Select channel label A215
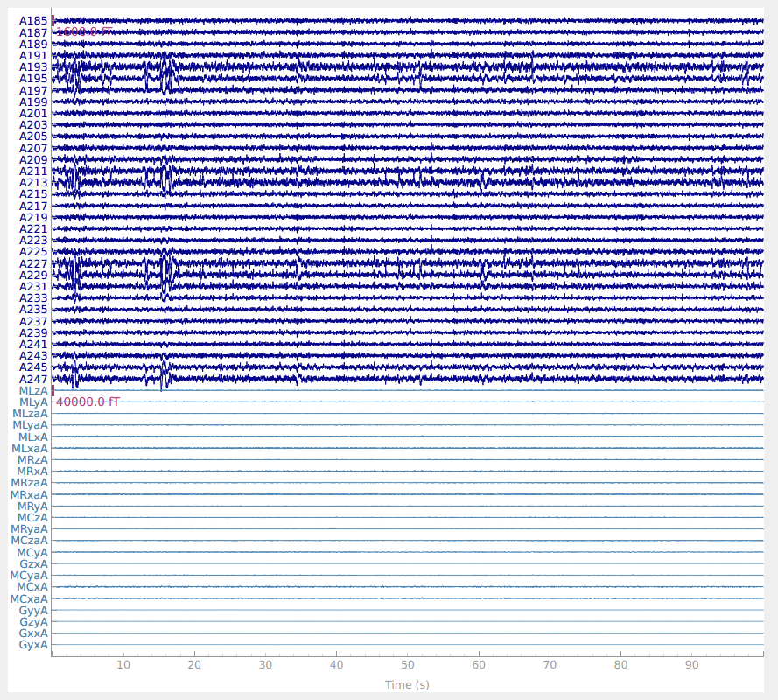The image size is (778, 700). 33,193
